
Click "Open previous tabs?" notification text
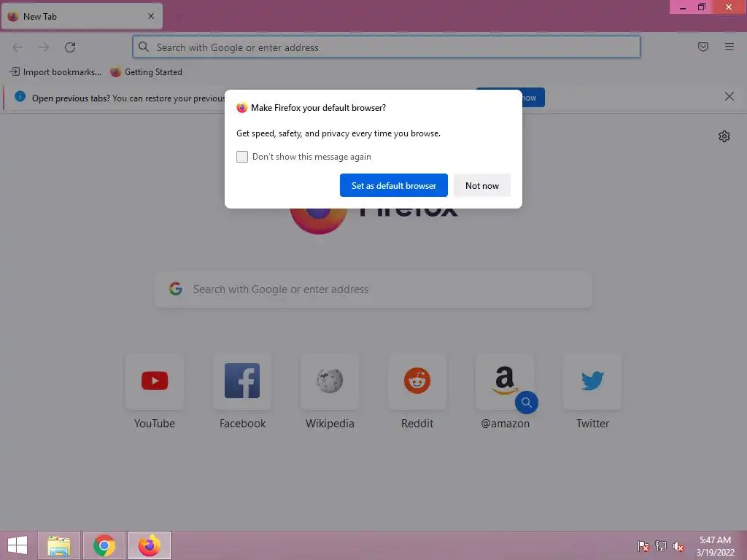click(71, 98)
